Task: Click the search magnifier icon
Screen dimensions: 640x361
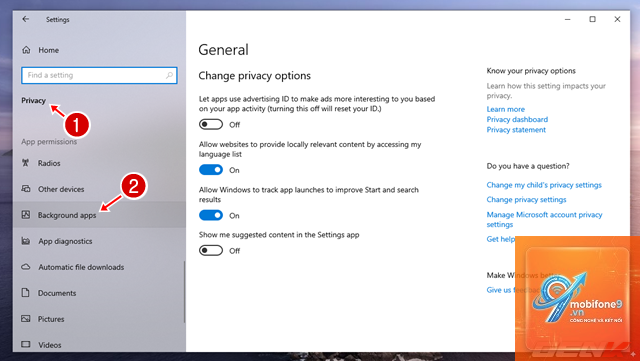Action: tap(169, 75)
